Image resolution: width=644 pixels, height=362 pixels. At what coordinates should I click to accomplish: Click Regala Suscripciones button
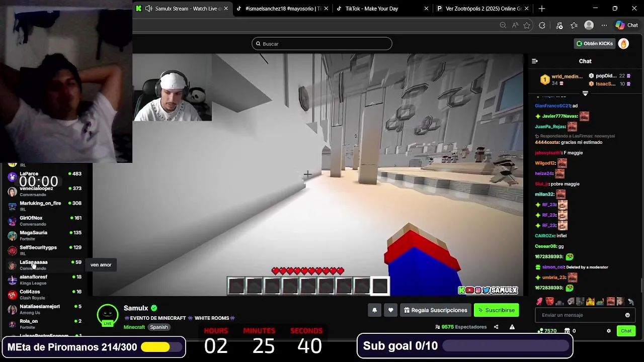435,310
